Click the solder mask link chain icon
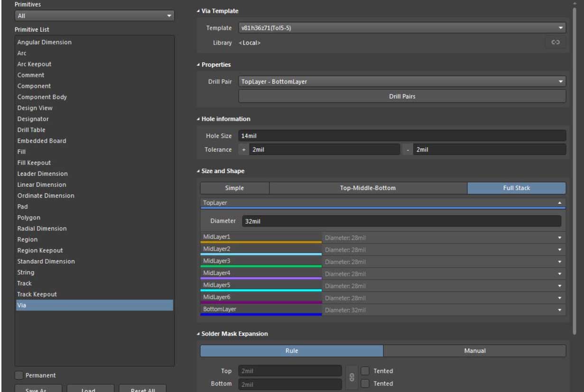The width and height of the screenshot is (584, 392). (x=351, y=377)
